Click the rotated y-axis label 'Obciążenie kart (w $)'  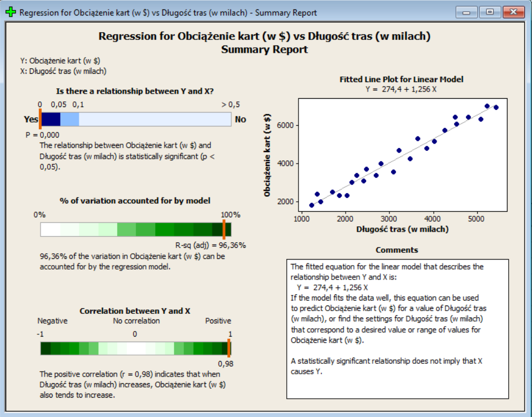267,155
